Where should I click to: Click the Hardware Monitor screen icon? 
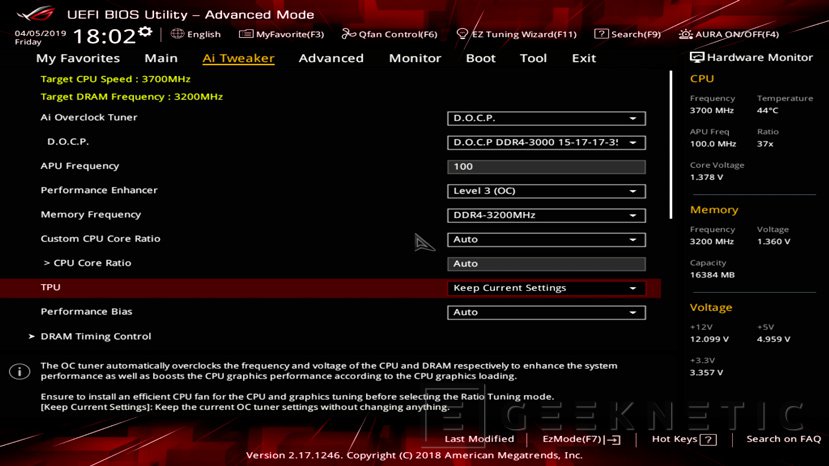[697, 58]
